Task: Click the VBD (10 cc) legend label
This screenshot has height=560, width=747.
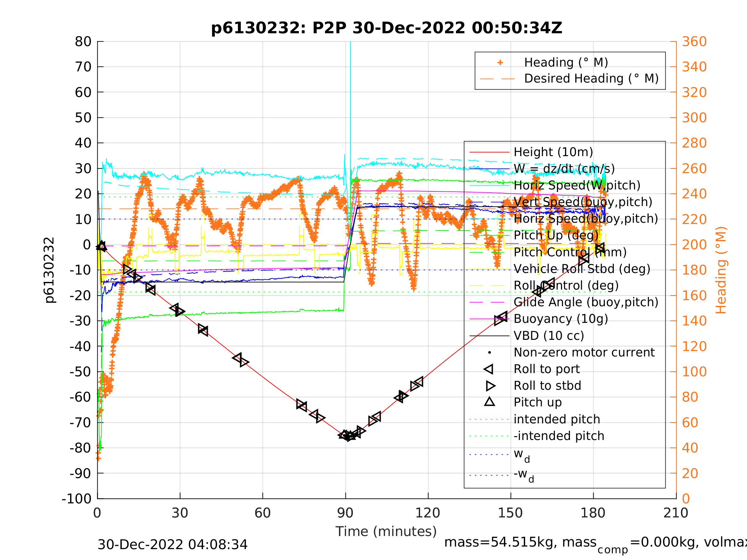Action: [549, 336]
